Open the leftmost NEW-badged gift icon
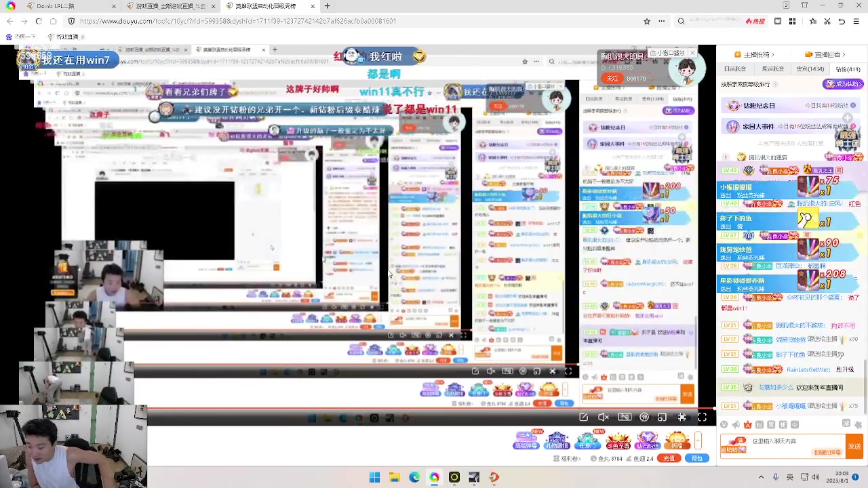This screenshot has width=868, height=488. 527,440
